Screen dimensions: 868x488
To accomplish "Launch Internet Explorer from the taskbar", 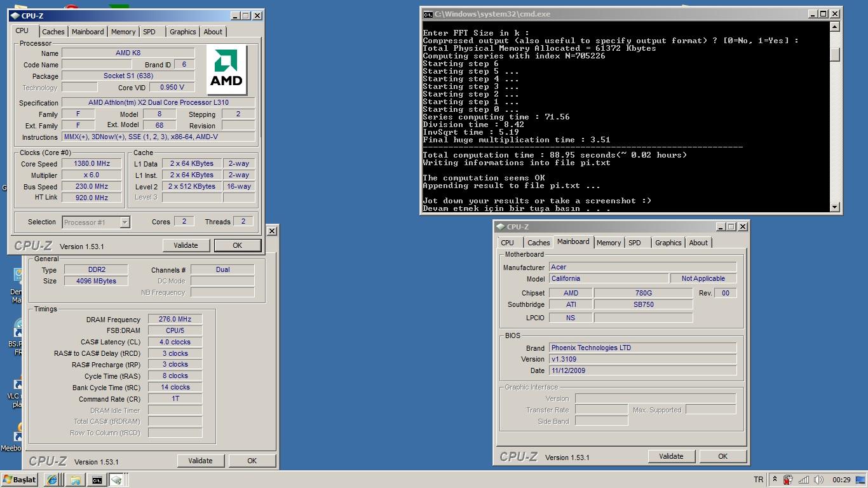I will (51, 480).
